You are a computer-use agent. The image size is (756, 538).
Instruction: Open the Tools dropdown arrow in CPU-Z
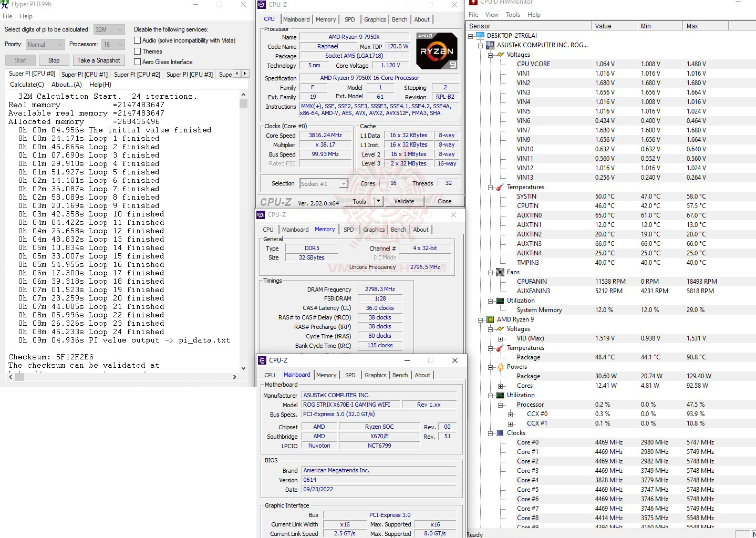coord(378,201)
